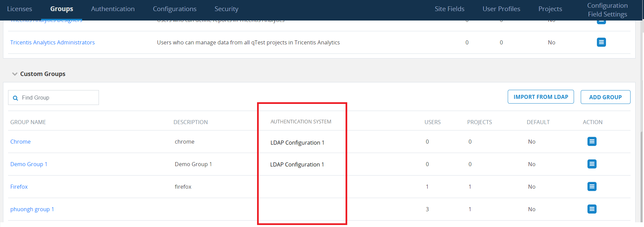Open the Chrome group link
644x227 pixels.
[x=21, y=142]
